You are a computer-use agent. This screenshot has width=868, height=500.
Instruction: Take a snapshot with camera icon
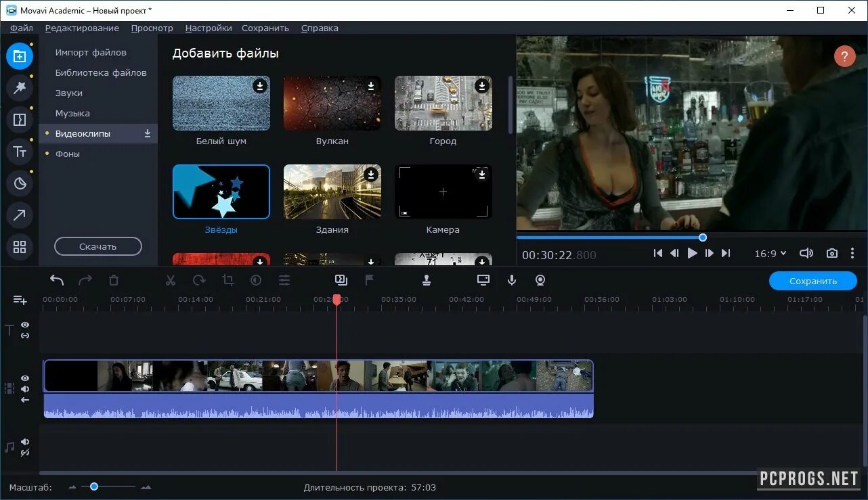click(x=832, y=253)
